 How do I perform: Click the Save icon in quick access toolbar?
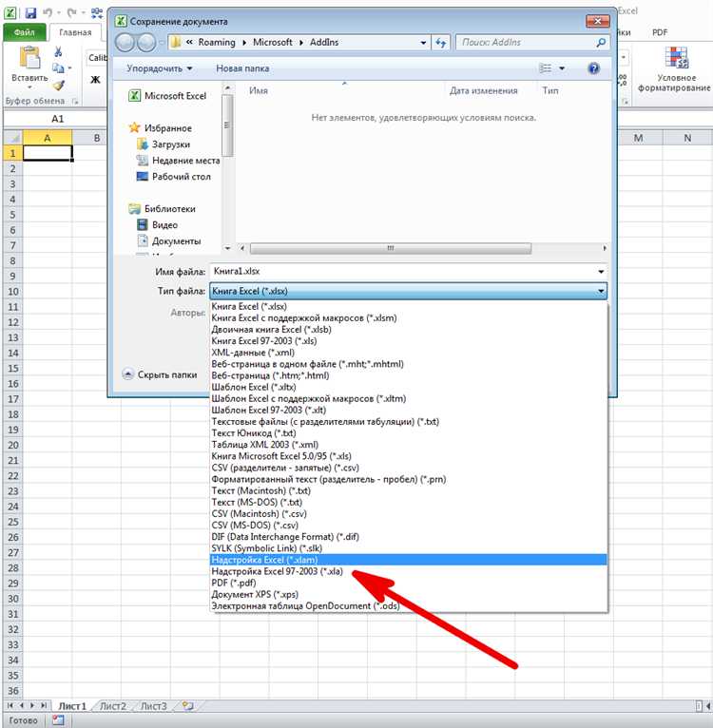click(x=30, y=12)
